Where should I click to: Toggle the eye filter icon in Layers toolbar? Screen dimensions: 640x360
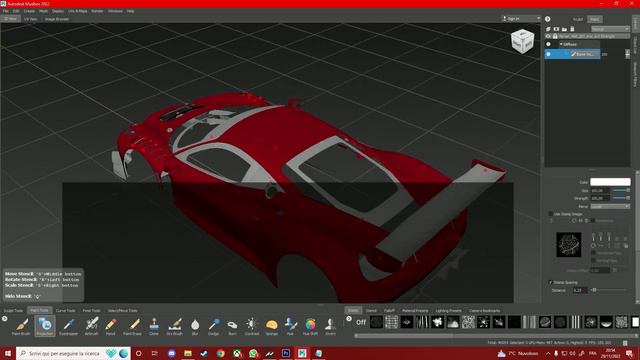click(556, 29)
